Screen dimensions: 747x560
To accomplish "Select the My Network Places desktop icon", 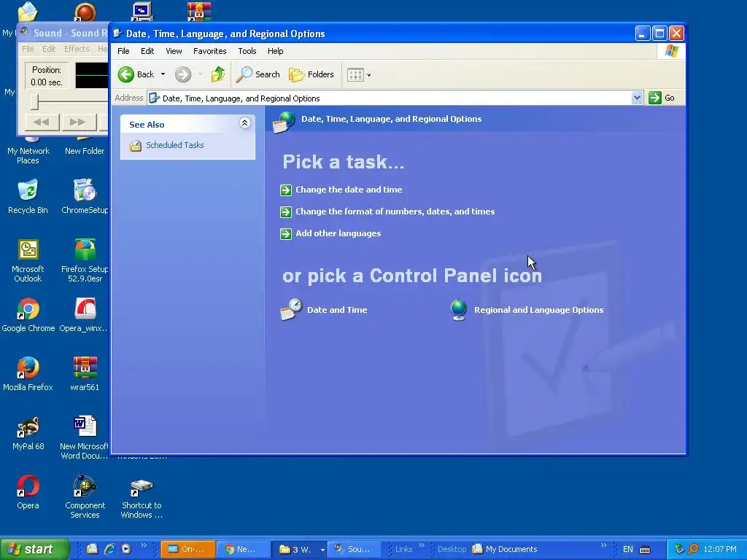I will pyautogui.click(x=28, y=152).
